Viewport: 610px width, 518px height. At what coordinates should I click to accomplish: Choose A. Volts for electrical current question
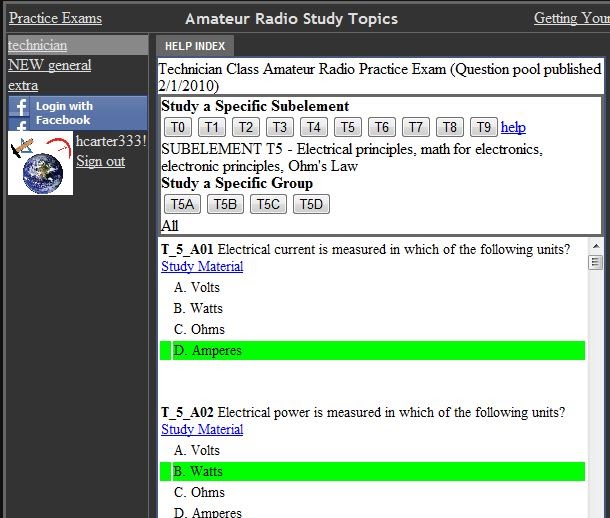(x=196, y=287)
